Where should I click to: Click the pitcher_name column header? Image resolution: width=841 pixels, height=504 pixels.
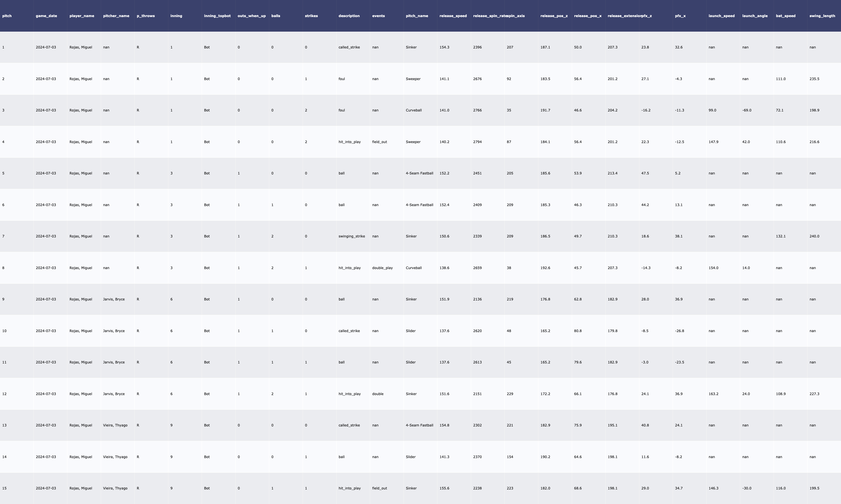116,16
